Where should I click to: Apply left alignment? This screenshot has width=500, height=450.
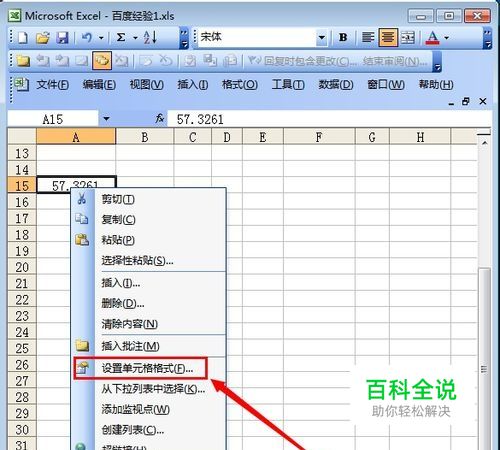(368, 37)
